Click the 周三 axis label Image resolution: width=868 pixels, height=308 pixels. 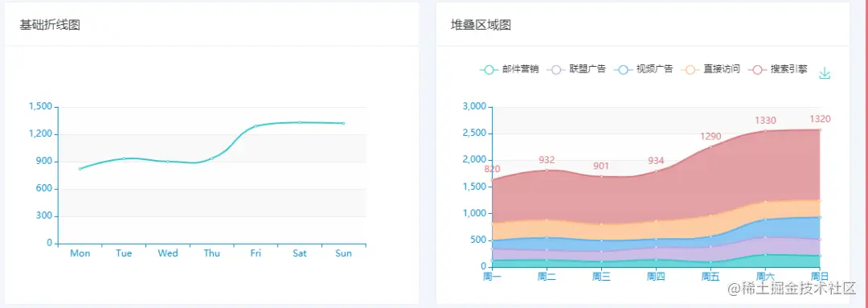click(601, 276)
